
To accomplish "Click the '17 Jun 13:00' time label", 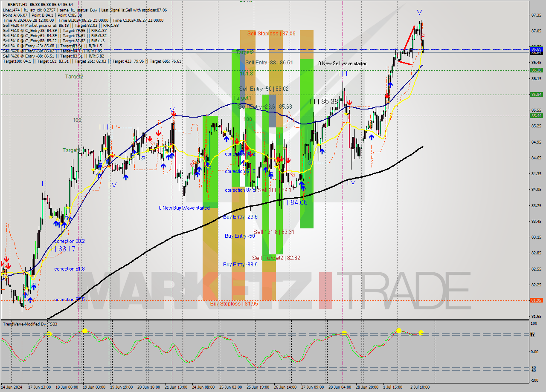I will tap(40, 387).
